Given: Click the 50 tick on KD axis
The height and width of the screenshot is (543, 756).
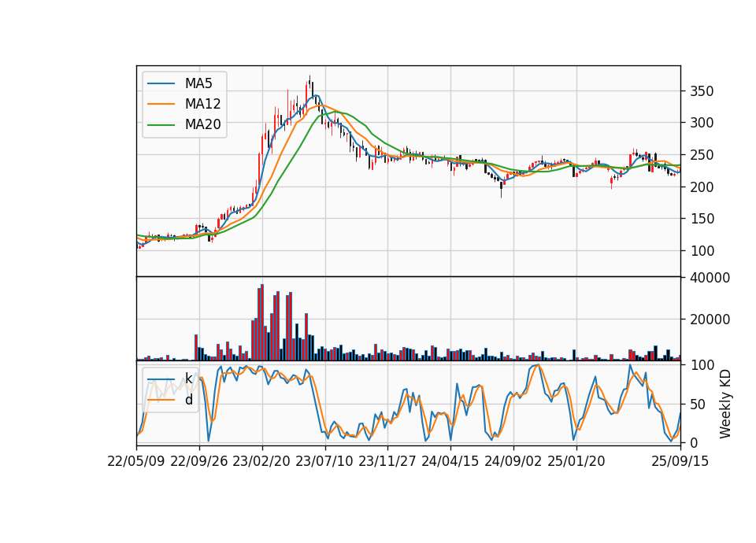Looking at the screenshot, I should tap(698, 404).
